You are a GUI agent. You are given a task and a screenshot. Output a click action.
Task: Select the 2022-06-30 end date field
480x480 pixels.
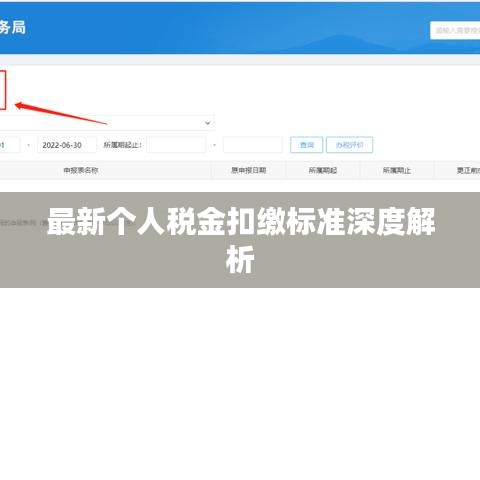[x=67, y=145]
